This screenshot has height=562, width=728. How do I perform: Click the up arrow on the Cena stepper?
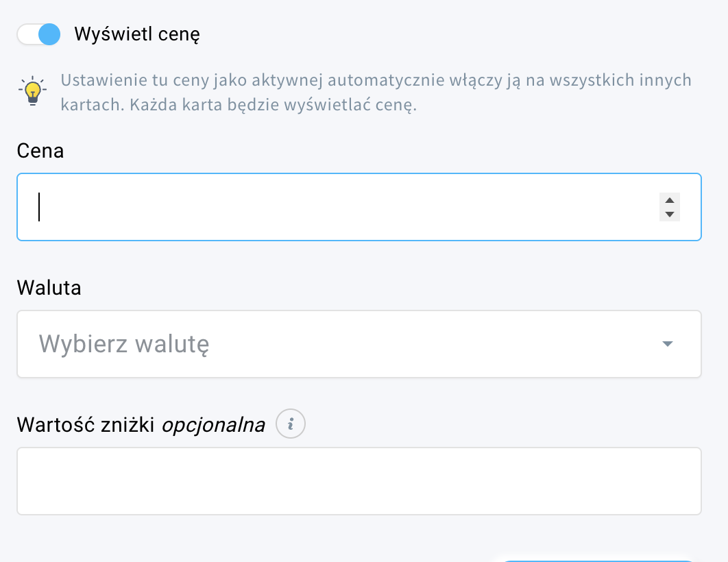pyautogui.click(x=669, y=201)
